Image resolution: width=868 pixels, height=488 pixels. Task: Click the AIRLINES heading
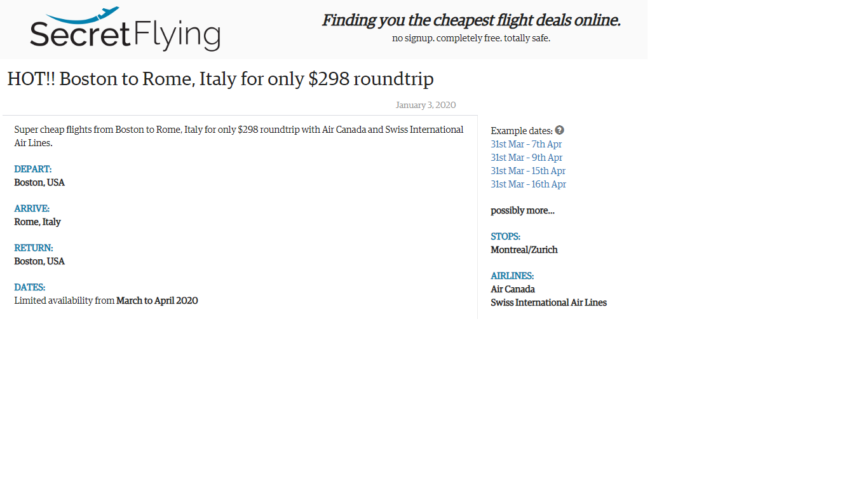(512, 276)
